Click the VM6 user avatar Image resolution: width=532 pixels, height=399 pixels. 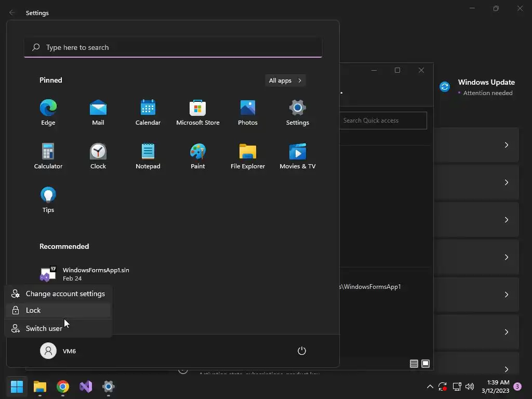click(48, 351)
